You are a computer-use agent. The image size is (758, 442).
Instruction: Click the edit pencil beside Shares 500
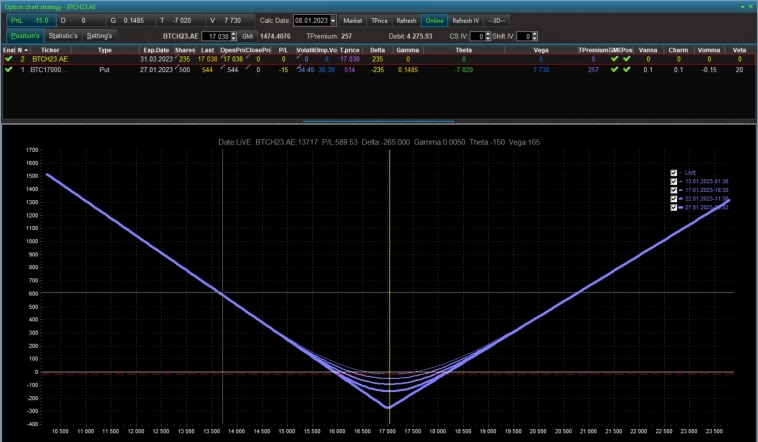tap(176, 67)
